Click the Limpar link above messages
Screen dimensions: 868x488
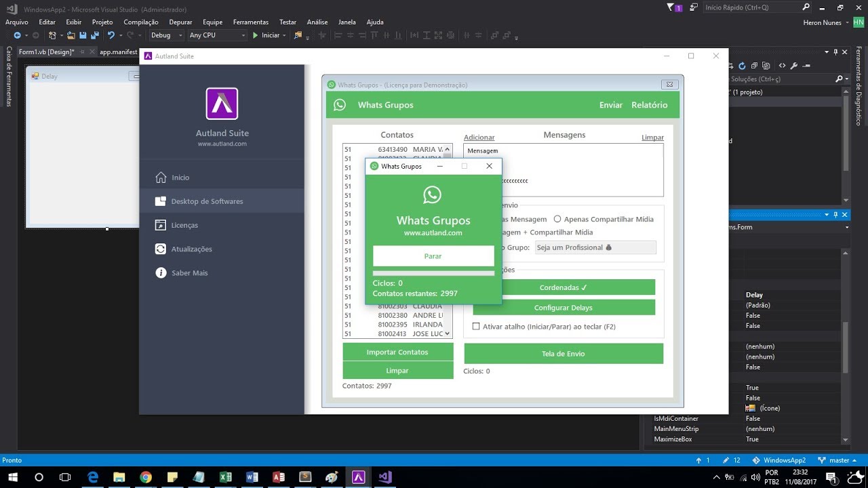[652, 138]
